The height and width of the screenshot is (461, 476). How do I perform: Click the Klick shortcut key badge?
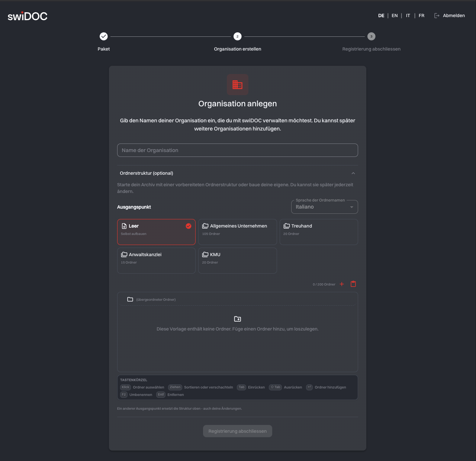point(126,387)
